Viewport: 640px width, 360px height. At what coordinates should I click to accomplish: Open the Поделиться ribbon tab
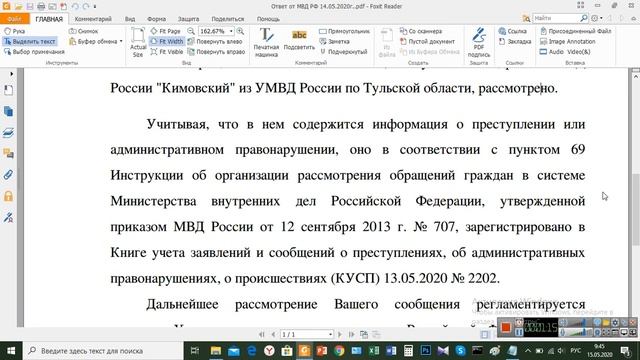(x=228, y=19)
